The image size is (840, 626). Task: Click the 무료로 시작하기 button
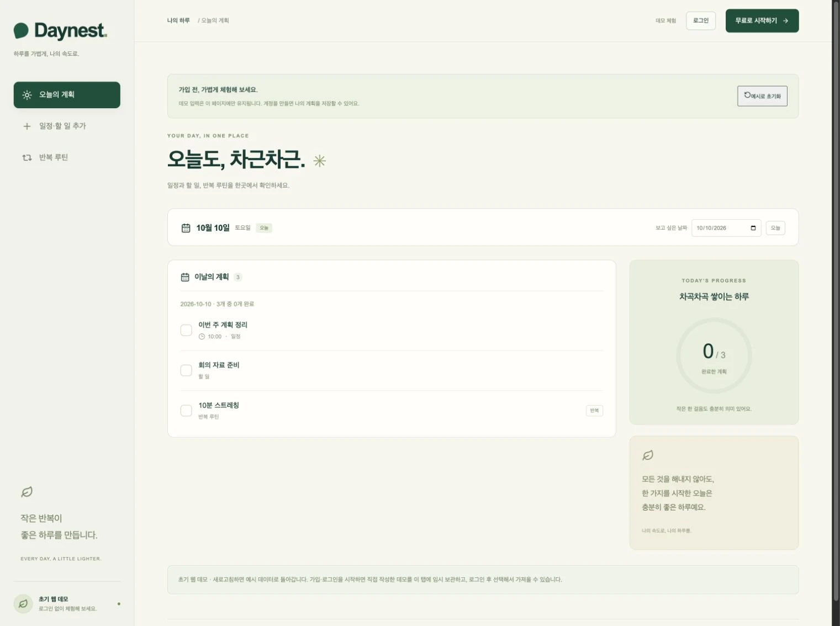(762, 21)
